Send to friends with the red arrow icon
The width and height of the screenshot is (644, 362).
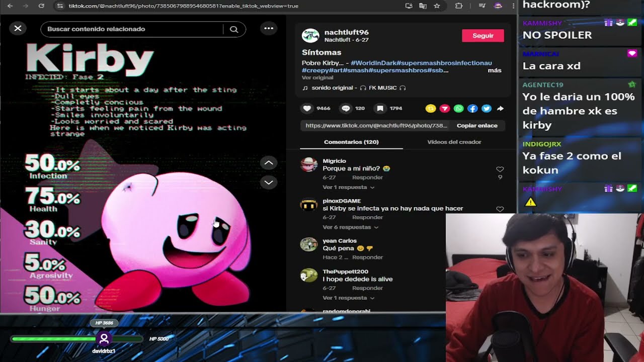(x=445, y=108)
